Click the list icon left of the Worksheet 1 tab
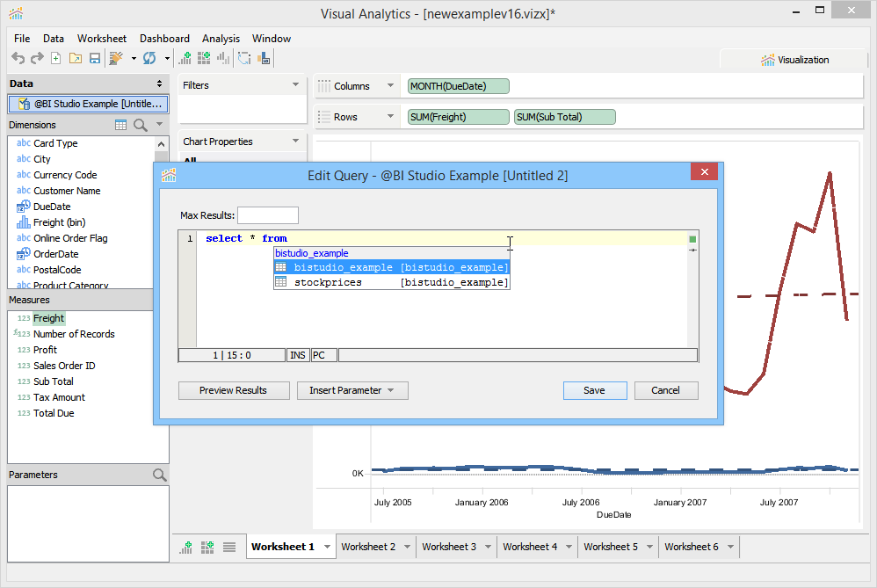877x588 pixels. (x=229, y=547)
